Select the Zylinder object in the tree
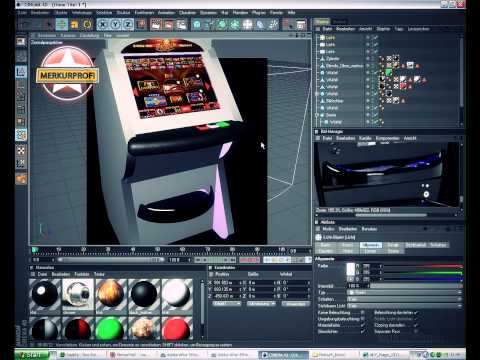 pos(332,58)
